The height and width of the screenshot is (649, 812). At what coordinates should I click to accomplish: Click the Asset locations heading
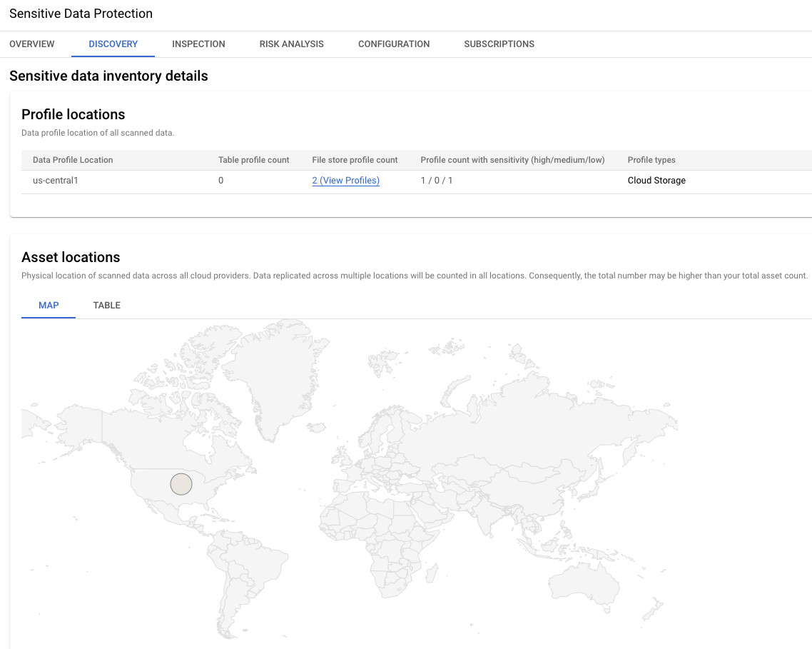(71, 257)
